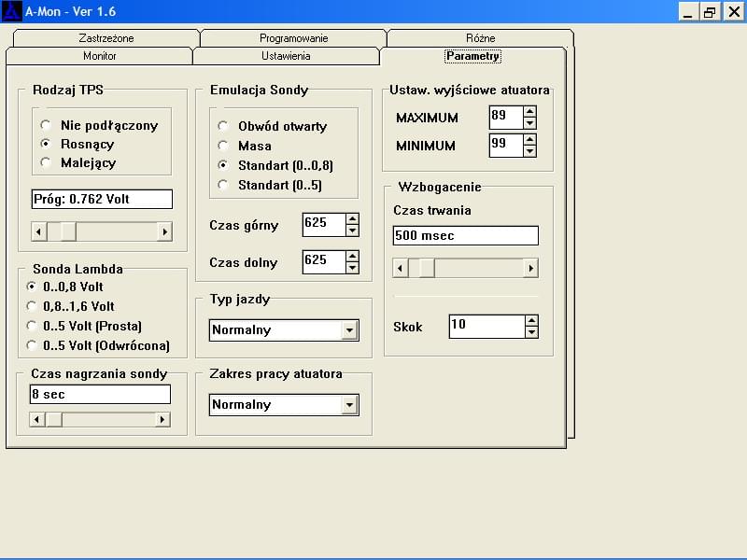Select 0,8..1,6 Volt lambda probe

tap(71, 306)
